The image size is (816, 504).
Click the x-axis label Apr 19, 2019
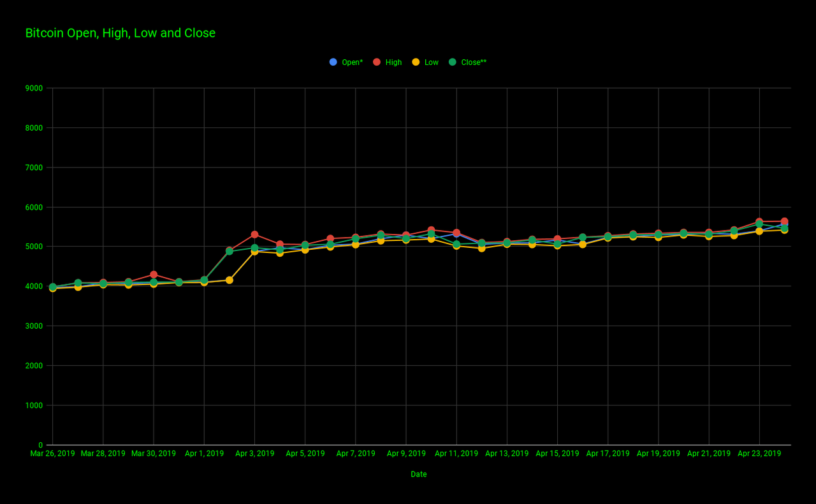tap(659, 454)
